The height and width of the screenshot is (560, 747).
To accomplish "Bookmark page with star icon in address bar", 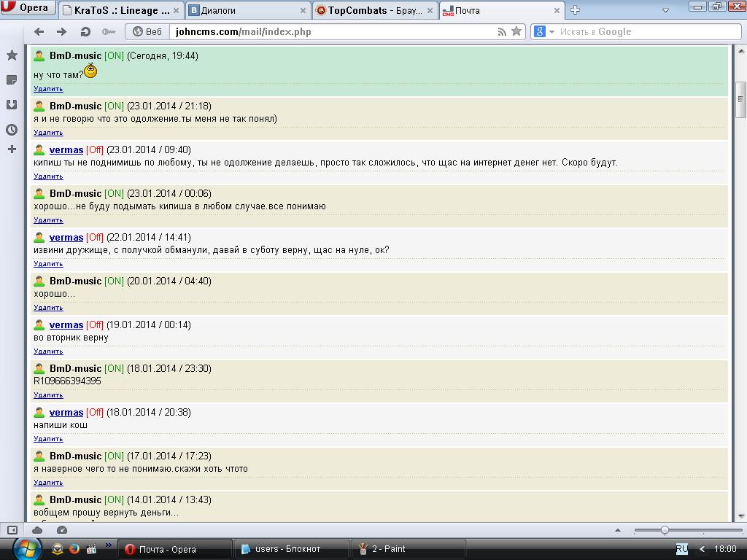I will [x=516, y=31].
